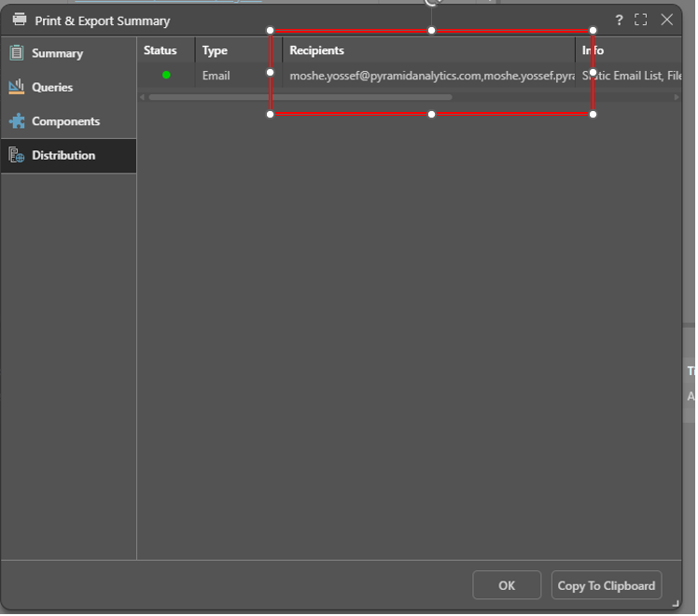The image size is (698, 616).
Task: Click the horizontal scrollbar thumb
Action: pyautogui.click(x=300, y=97)
